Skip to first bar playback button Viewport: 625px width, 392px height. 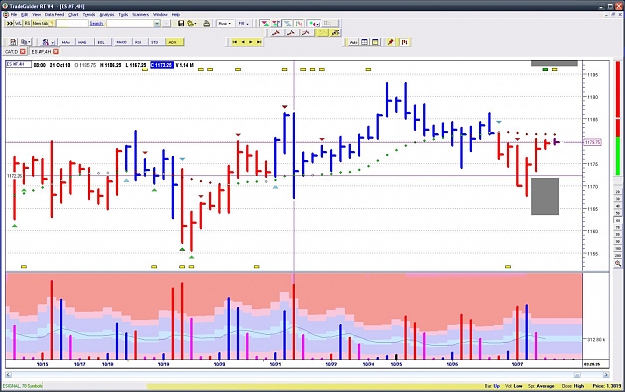235,42
